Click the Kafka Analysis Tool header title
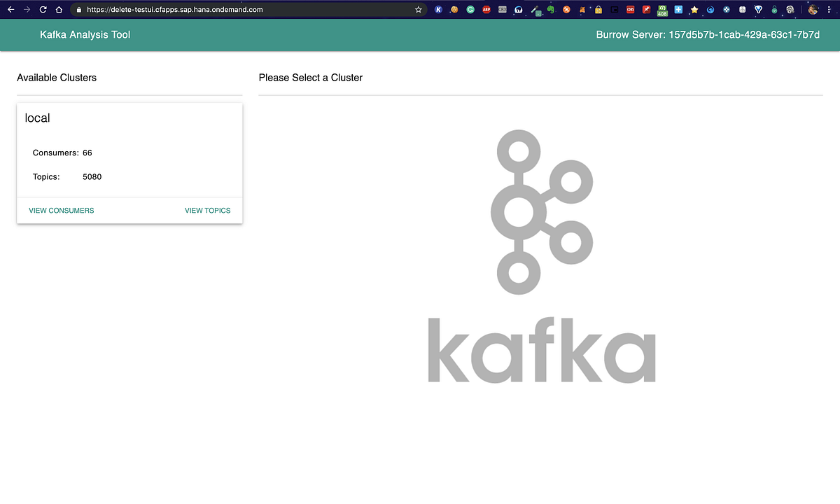Screen dimensions: 840x504 tap(85, 34)
